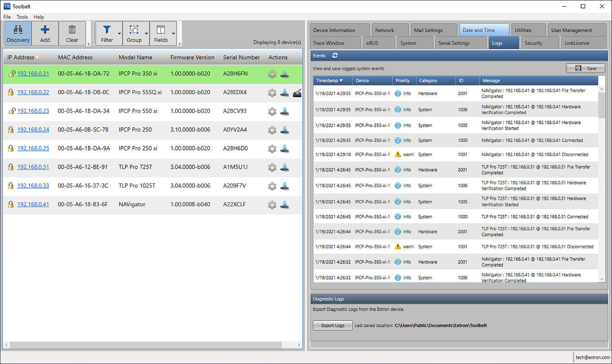The height and width of the screenshot is (364, 612).
Task: Open the Serial Settings tab
Action: [461, 43]
